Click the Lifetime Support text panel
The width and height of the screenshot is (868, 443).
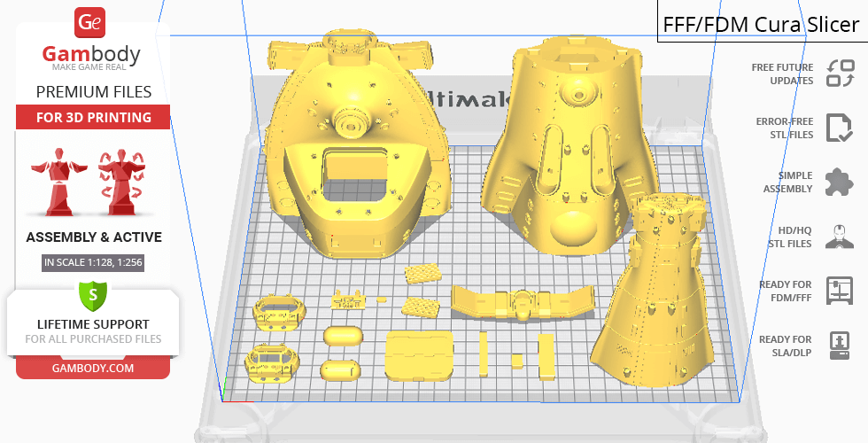pos(93,330)
